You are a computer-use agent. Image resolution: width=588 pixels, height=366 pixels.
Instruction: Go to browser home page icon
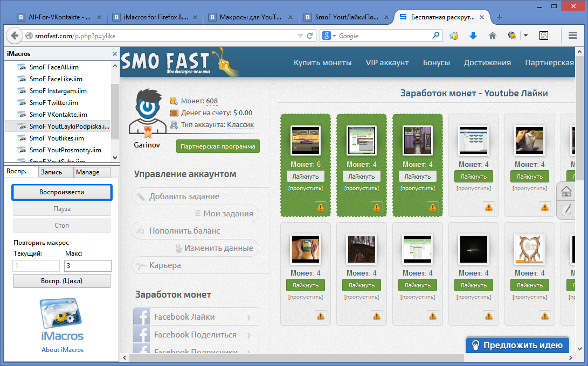[x=493, y=36]
